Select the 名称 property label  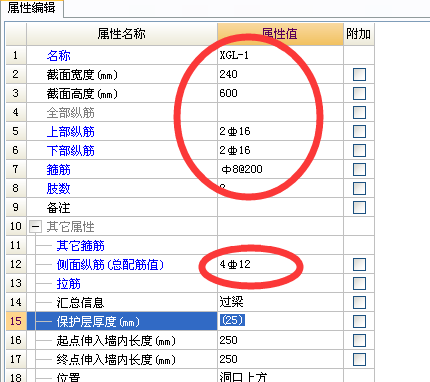(59, 55)
